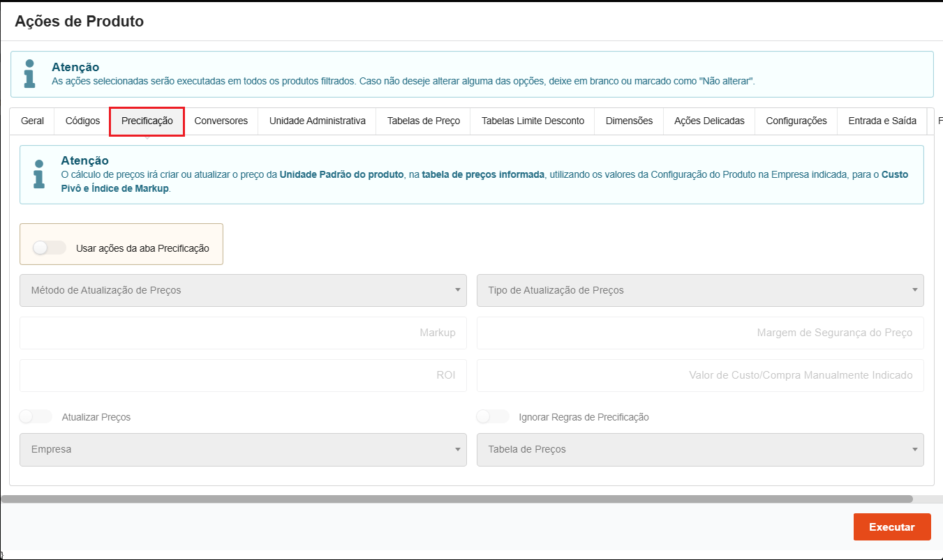This screenshot has width=943, height=560.
Task: Focus Margem de Segurança do Preço field
Action: [x=700, y=333]
